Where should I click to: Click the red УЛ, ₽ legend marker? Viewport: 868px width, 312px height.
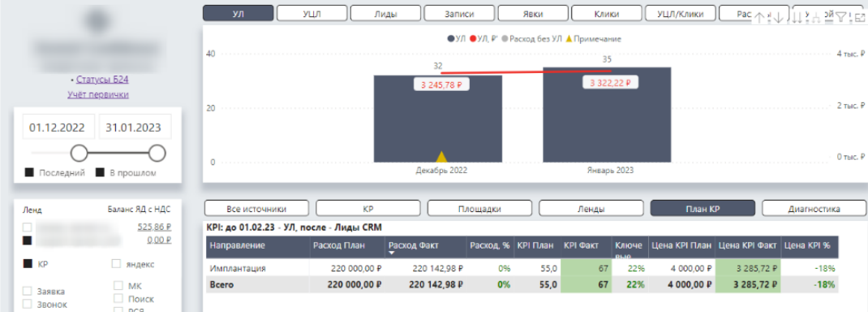(x=473, y=39)
